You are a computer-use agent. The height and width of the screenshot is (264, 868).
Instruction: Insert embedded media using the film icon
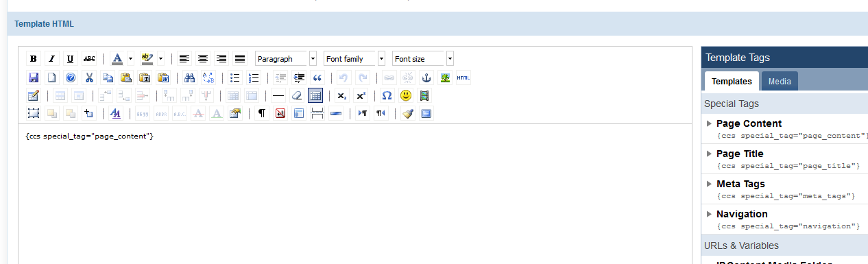pyautogui.click(x=424, y=95)
